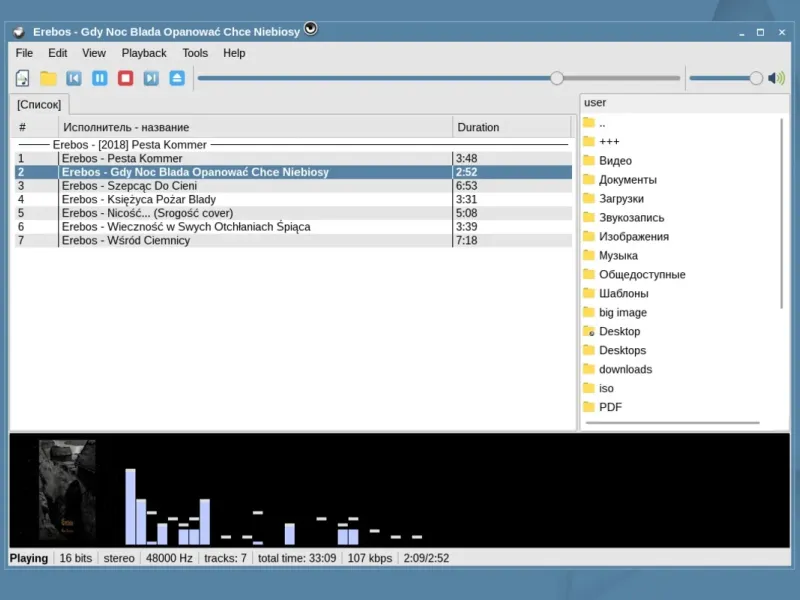Click the add audio file toolbar icon
Screen dimensions: 800x600
click(x=22, y=78)
